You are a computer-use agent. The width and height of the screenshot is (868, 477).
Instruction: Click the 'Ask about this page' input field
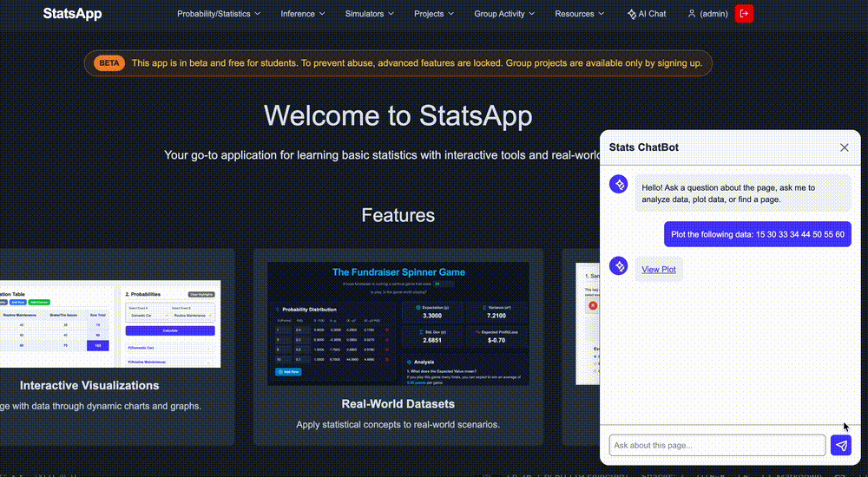(x=717, y=445)
